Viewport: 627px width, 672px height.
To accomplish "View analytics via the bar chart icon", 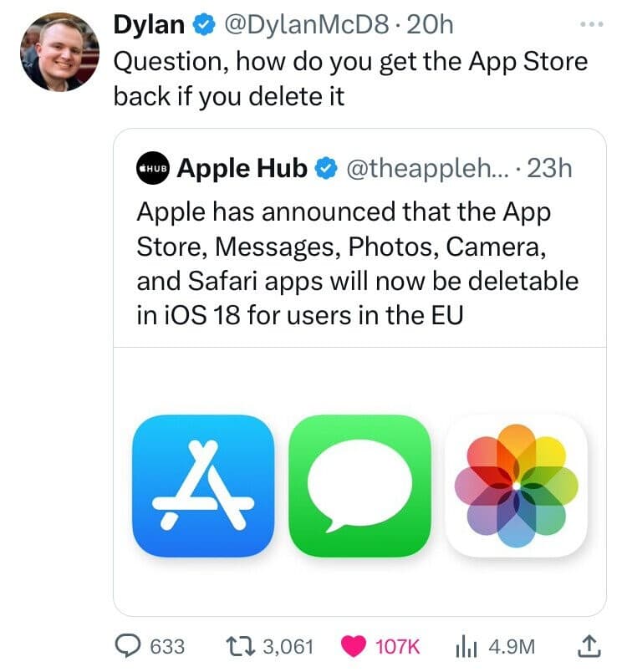I will tap(466, 647).
